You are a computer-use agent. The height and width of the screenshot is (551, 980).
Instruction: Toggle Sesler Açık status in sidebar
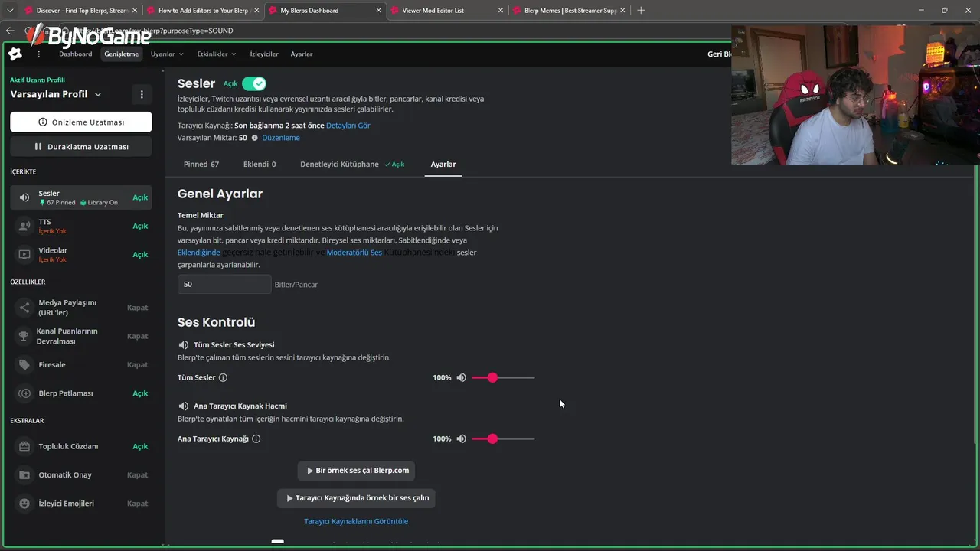click(x=140, y=197)
